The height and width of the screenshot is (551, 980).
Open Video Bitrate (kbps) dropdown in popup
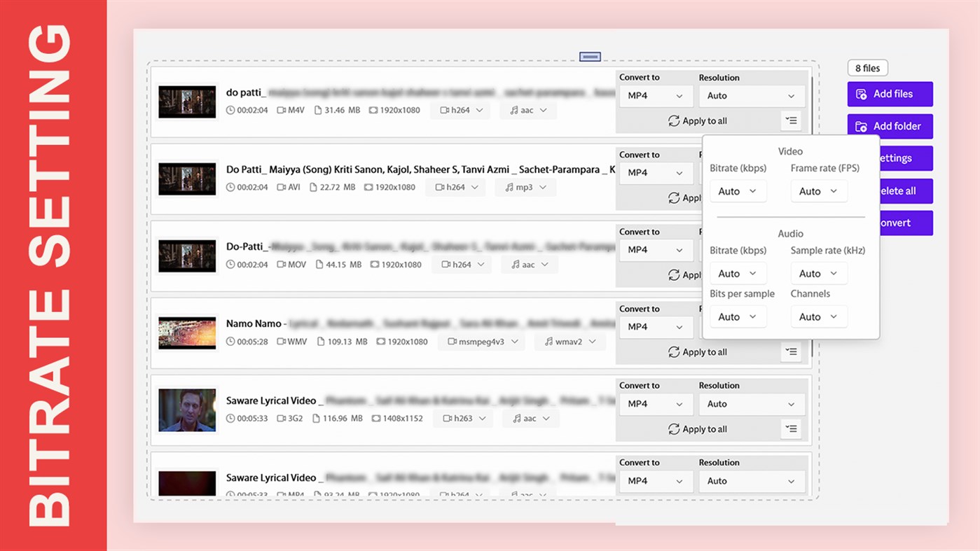738,191
